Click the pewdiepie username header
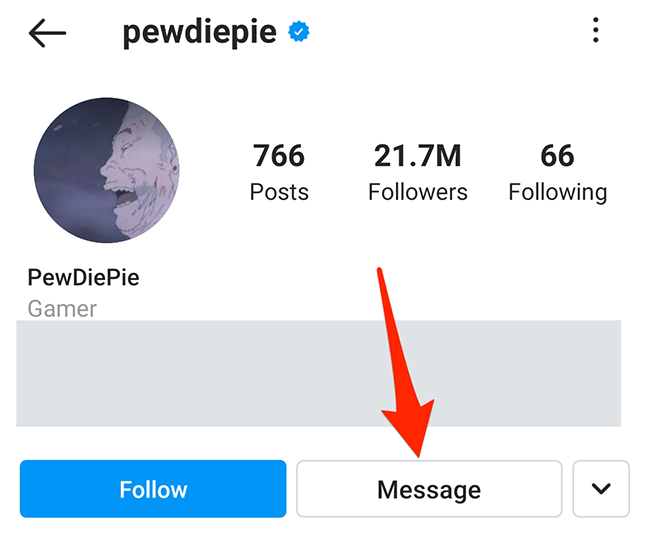Image resolution: width=650 pixels, height=546 pixels. [x=201, y=33]
